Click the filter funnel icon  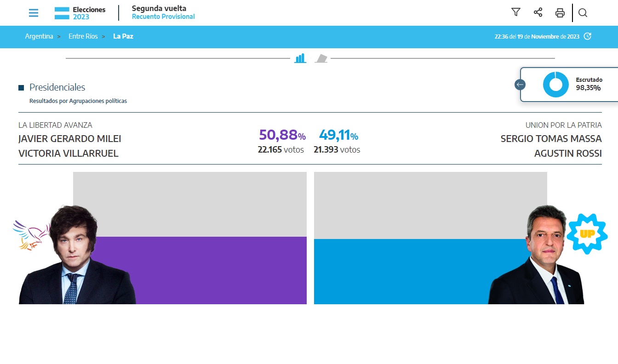pyautogui.click(x=516, y=12)
